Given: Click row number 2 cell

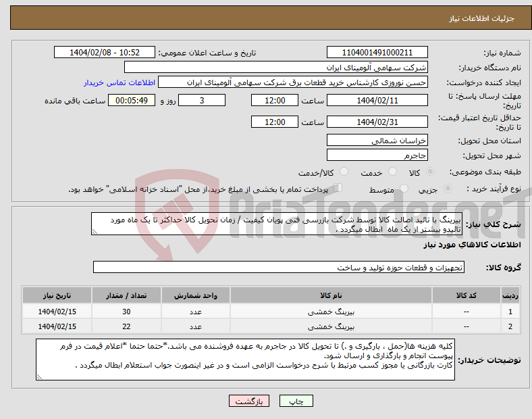Looking at the screenshot, I should [x=510, y=326].
